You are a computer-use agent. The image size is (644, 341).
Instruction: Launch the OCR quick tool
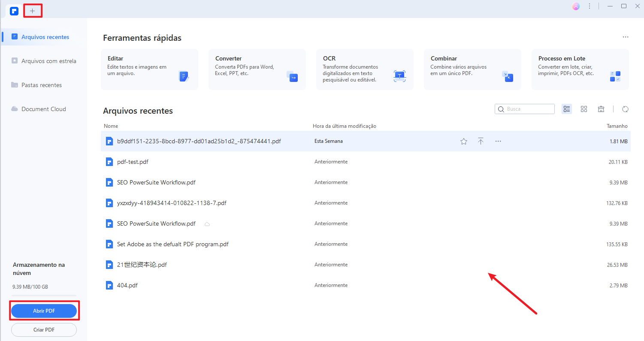tap(364, 69)
